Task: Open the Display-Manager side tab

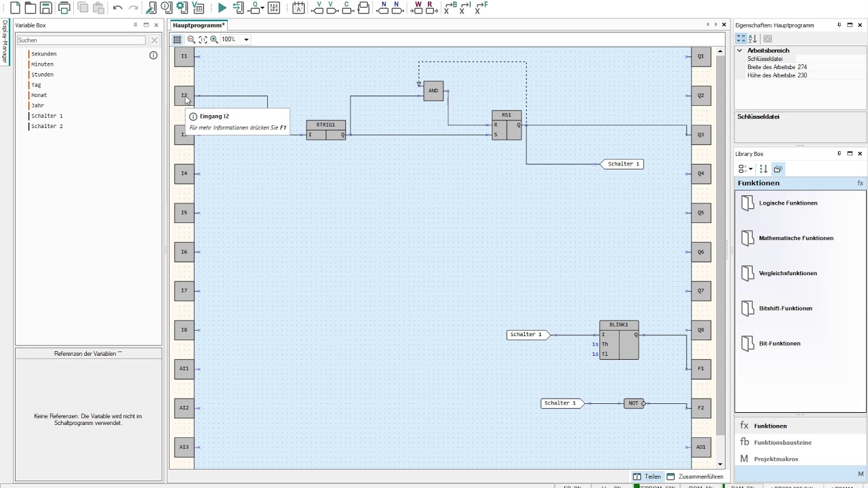Action: pos(5,42)
